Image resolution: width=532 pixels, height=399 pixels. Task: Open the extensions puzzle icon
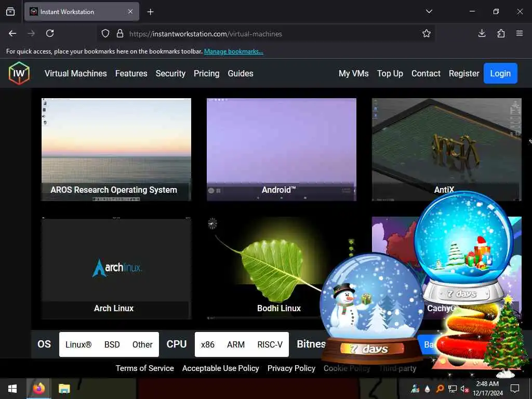coord(501,33)
